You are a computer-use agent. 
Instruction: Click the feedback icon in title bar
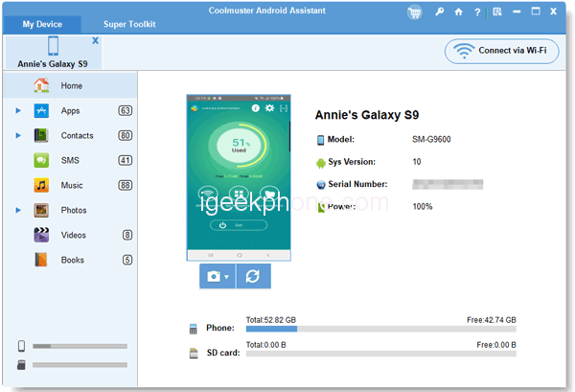tap(496, 12)
